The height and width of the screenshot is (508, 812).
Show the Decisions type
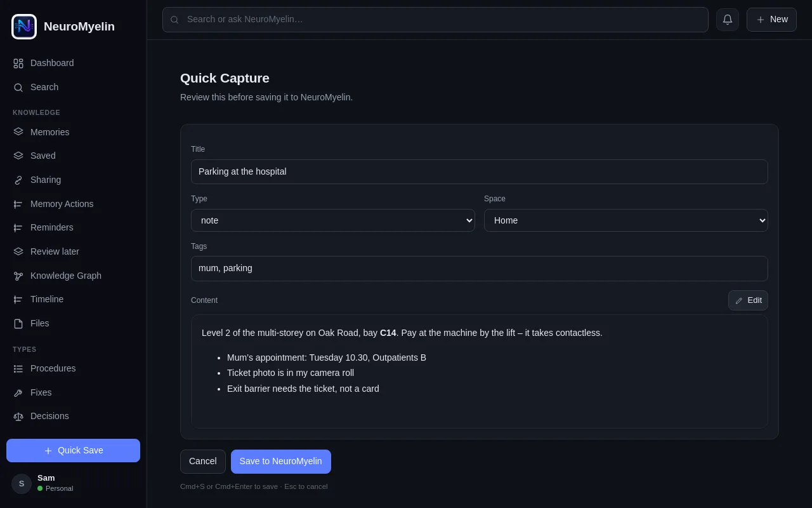(73, 416)
